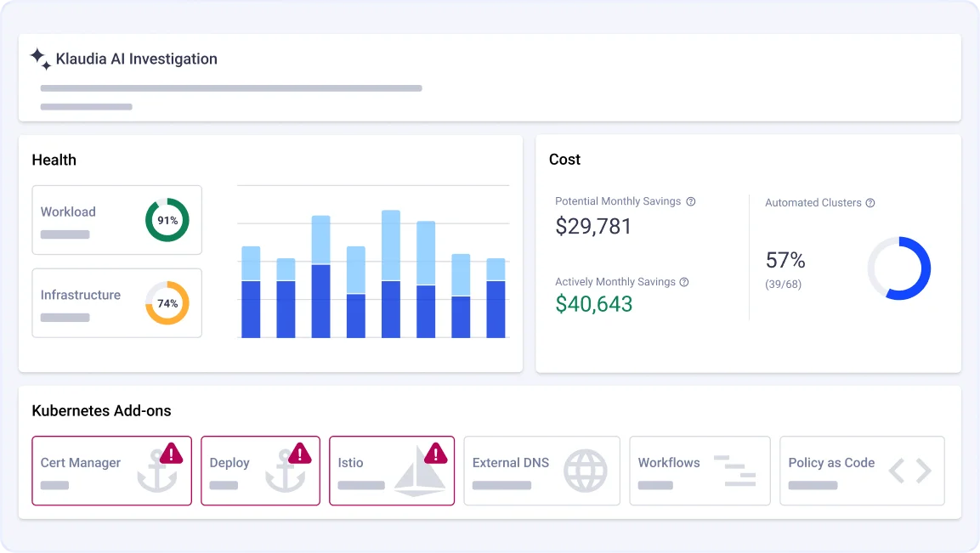Click the Automated Clusters blue donut chart
The image size is (980, 553).
pos(899,268)
